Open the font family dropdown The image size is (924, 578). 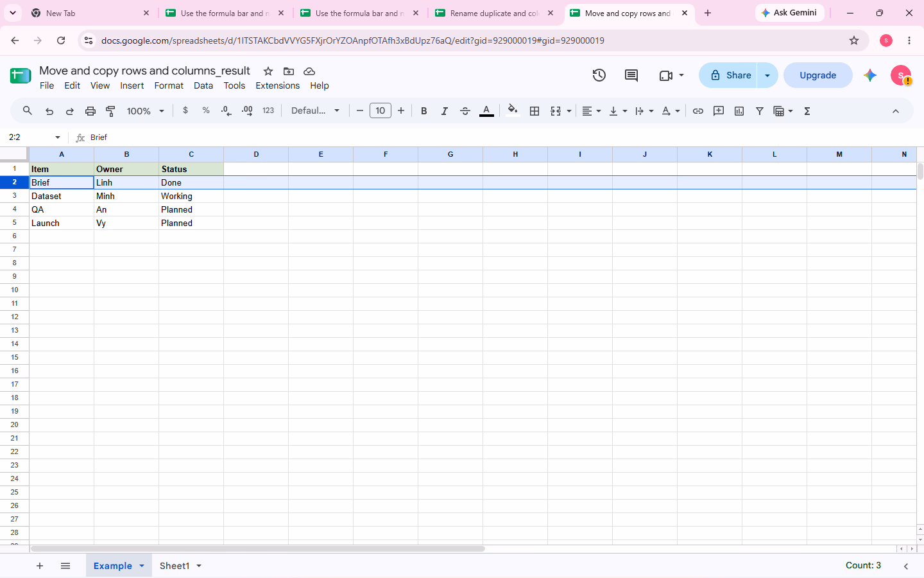[x=315, y=110]
